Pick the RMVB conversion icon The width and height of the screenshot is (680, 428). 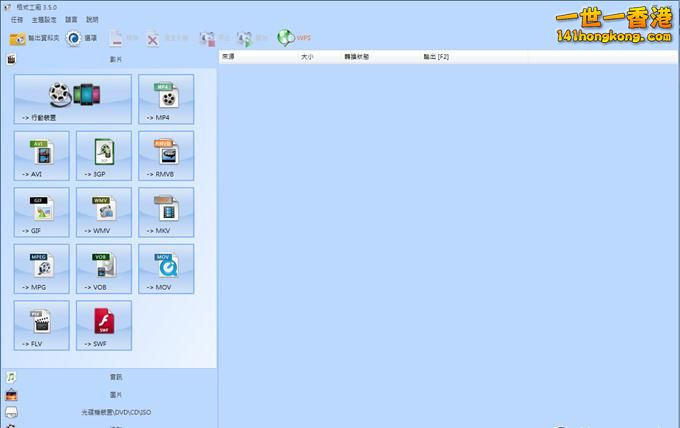tap(166, 156)
